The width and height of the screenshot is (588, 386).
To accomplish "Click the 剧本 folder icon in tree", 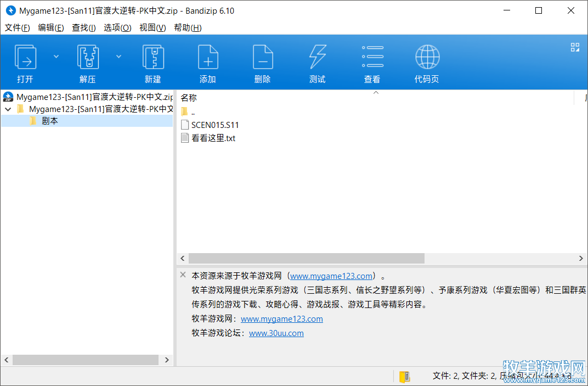I will click(x=33, y=121).
